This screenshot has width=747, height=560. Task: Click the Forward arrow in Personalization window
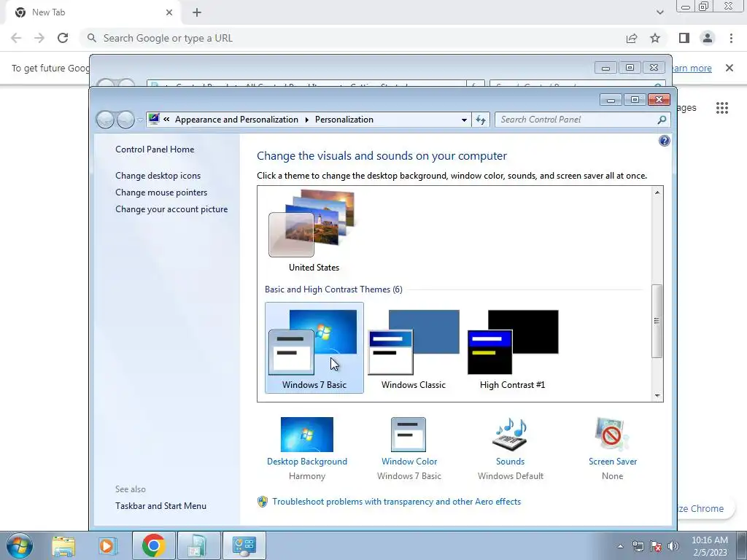tap(125, 120)
